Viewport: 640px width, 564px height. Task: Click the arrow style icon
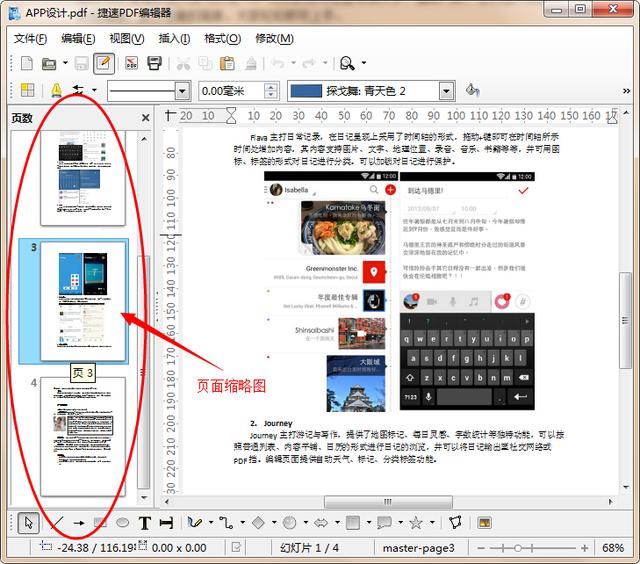(78, 90)
